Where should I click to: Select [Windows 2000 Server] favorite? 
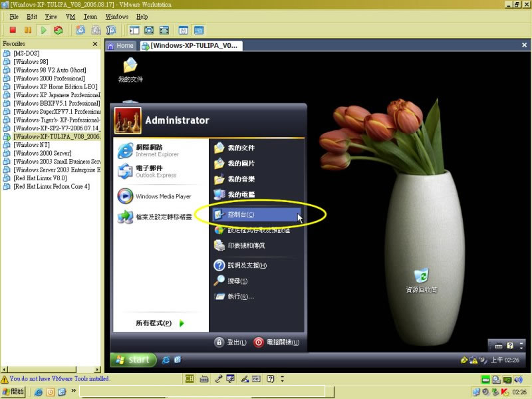(43, 154)
